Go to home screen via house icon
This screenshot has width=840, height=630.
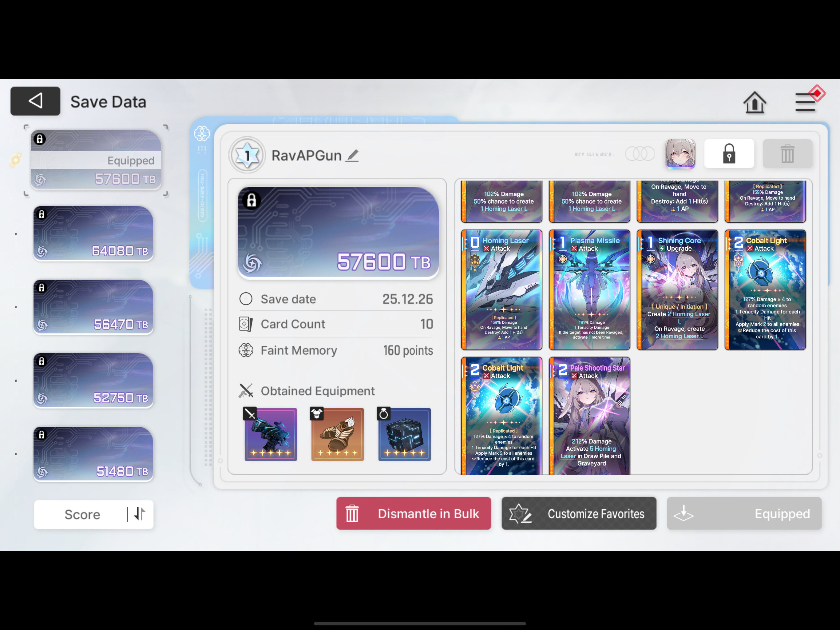pos(754,102)
